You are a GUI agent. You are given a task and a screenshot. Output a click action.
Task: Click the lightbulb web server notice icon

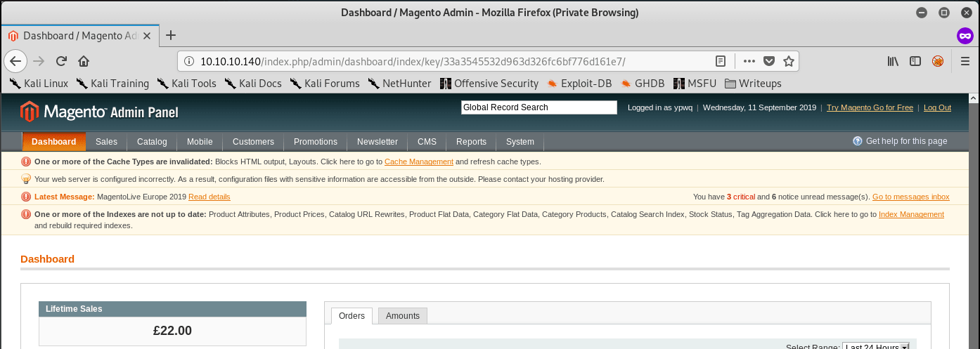tap(26, 179)
